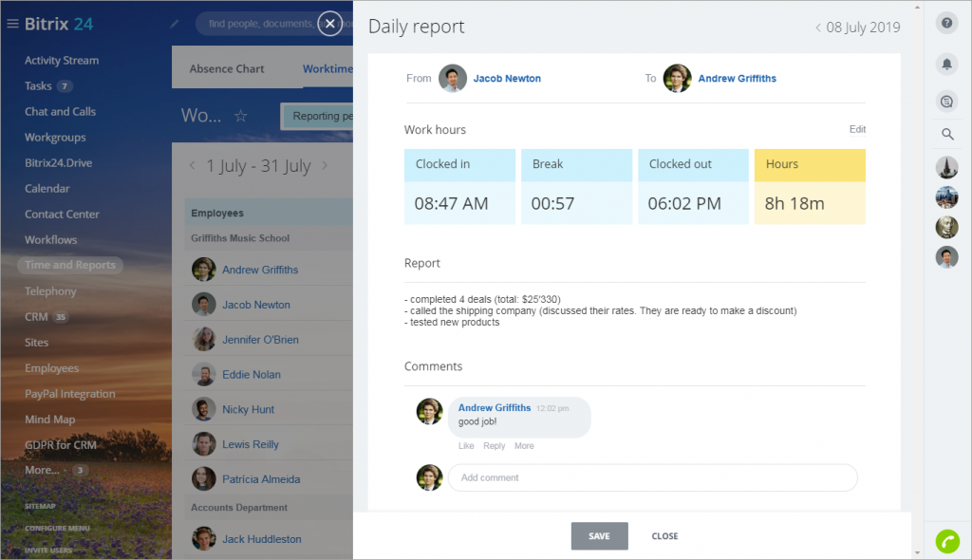Open the city skyline avatar contact in sidebar
This screenshot has height=560, width=972.
[x=946, y=197]
